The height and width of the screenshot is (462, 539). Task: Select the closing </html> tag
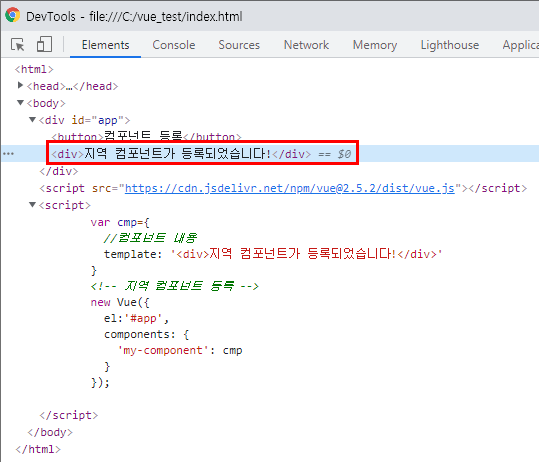[38, 449]
